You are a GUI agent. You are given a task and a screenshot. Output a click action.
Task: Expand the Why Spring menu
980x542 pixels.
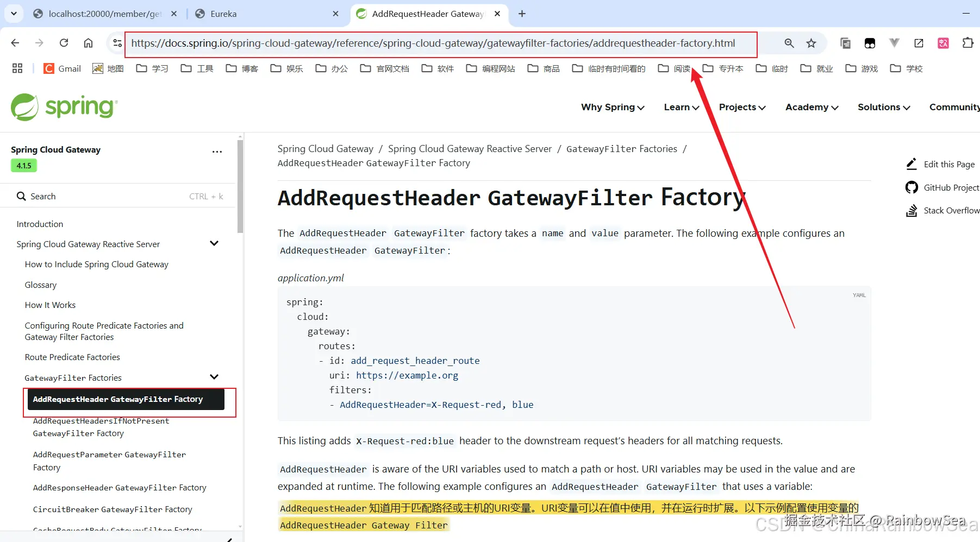click(613, 107)
